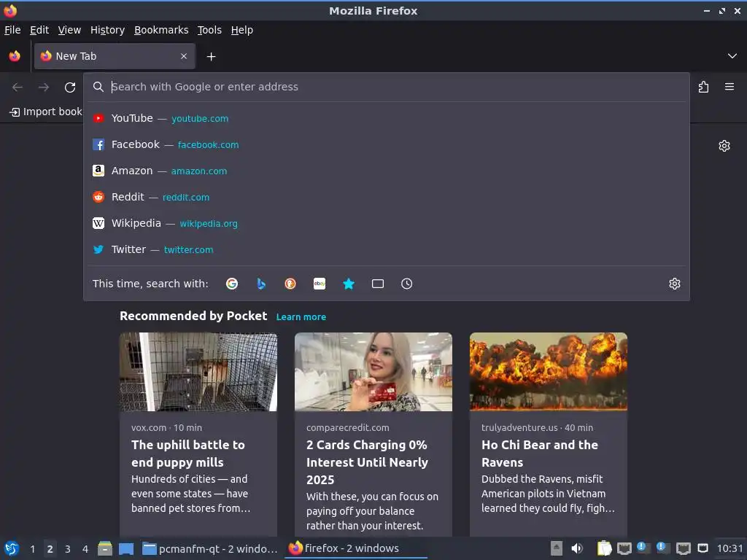The width and height of the screenshot is (747, 560).
Task: Open the Lubuntu start menu icon
Action: click(12, 548)
